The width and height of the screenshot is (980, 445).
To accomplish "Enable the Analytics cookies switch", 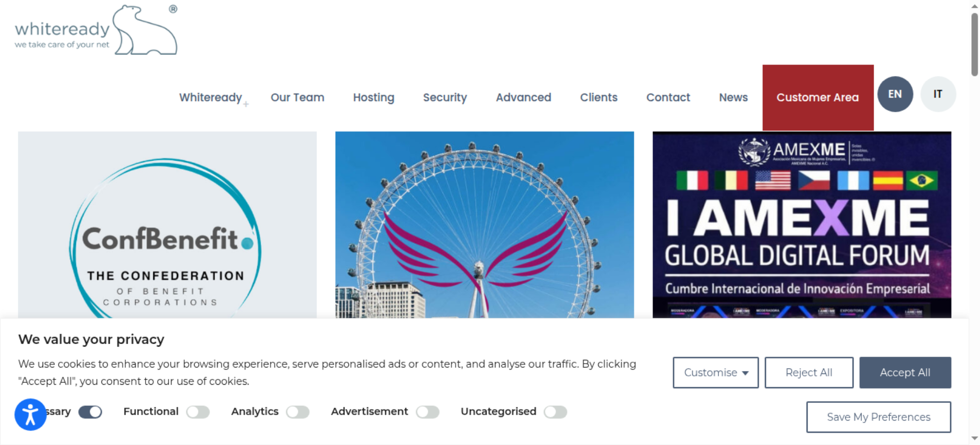I will coord(298,412).
